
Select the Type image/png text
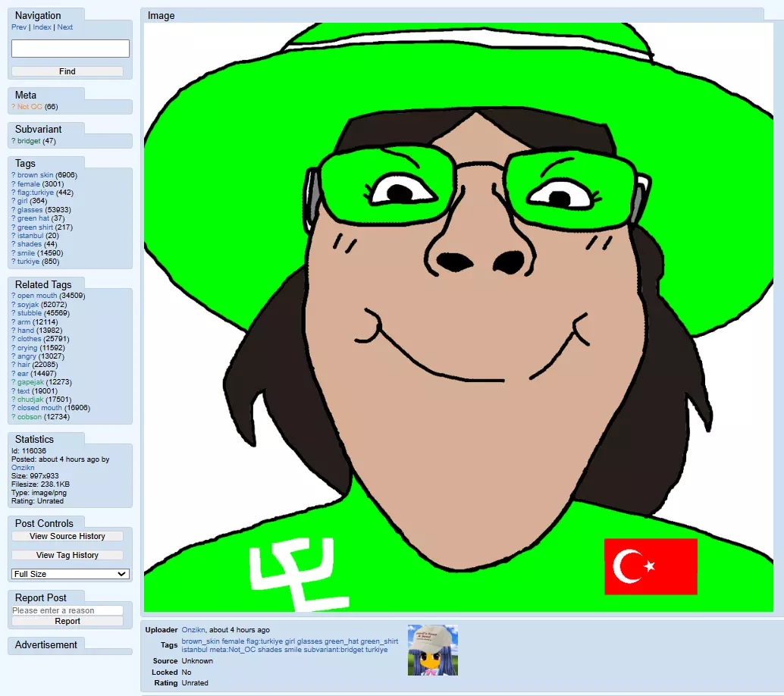(x=39, y=493)
